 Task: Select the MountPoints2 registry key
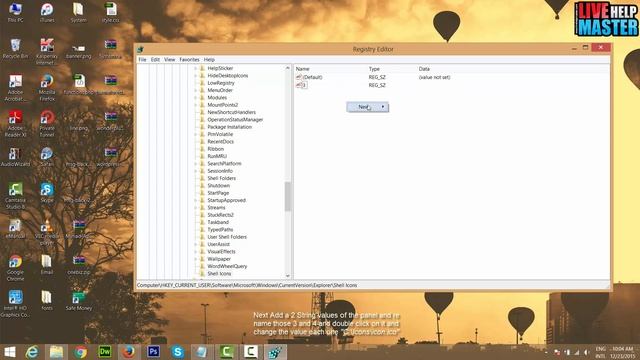(222, 105)
